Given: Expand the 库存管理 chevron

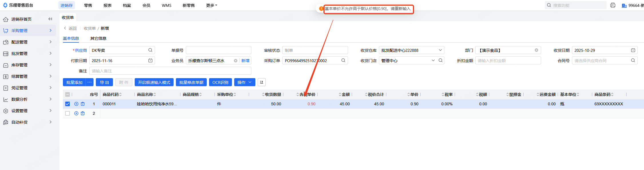Looking at the screenshot, I should [x=51, y=65].
